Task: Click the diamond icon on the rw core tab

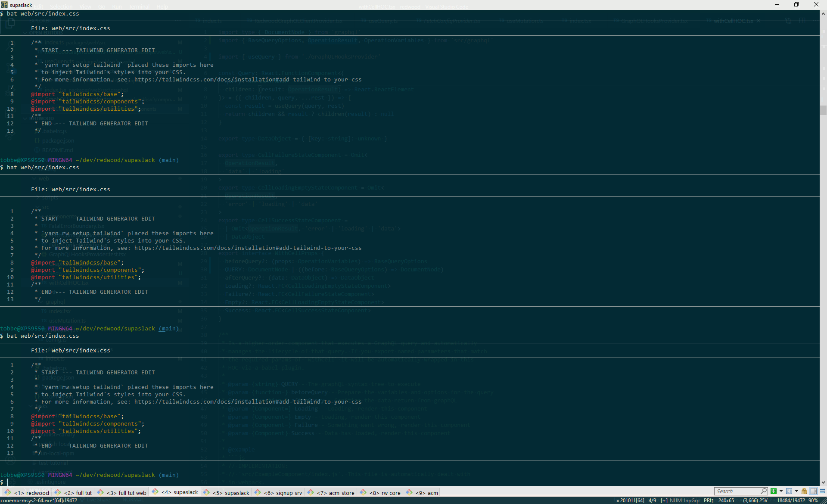Action: (363, 492)
